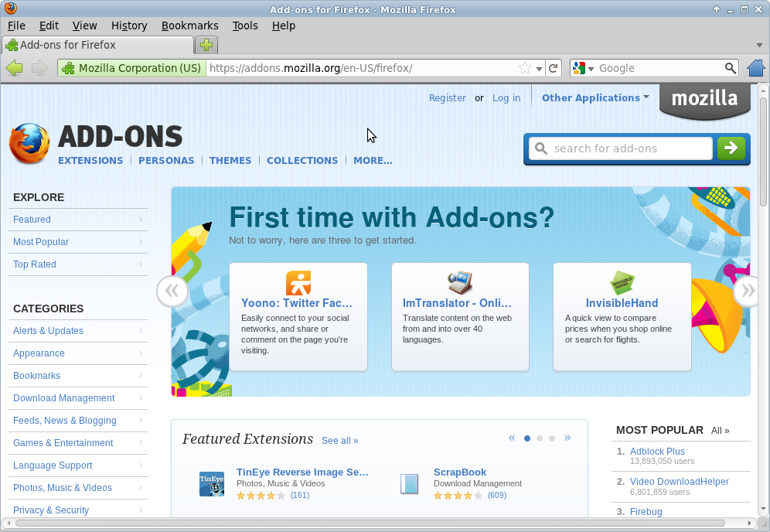This screenshot has height=532, width=770.
Task: Go to EXTENSIONS section
Action: tap(90, 161)
